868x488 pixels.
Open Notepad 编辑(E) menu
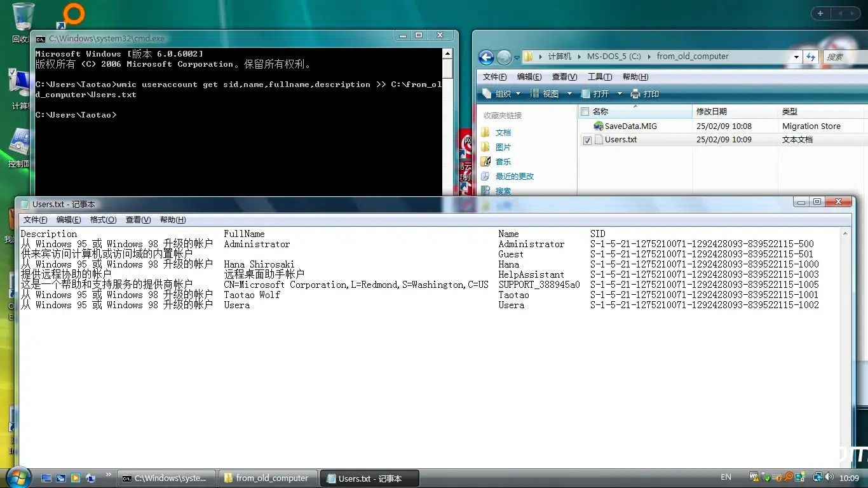pyautogui.click(x=69, y=220)
